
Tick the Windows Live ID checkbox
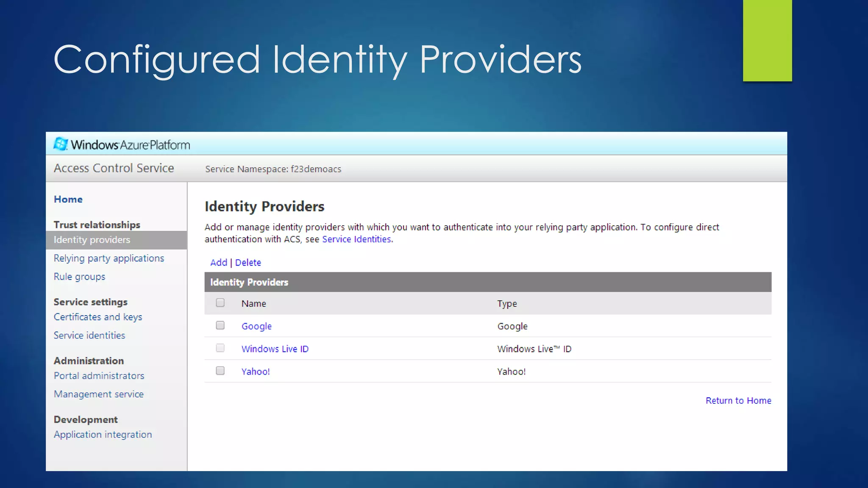tap(220, 348)
